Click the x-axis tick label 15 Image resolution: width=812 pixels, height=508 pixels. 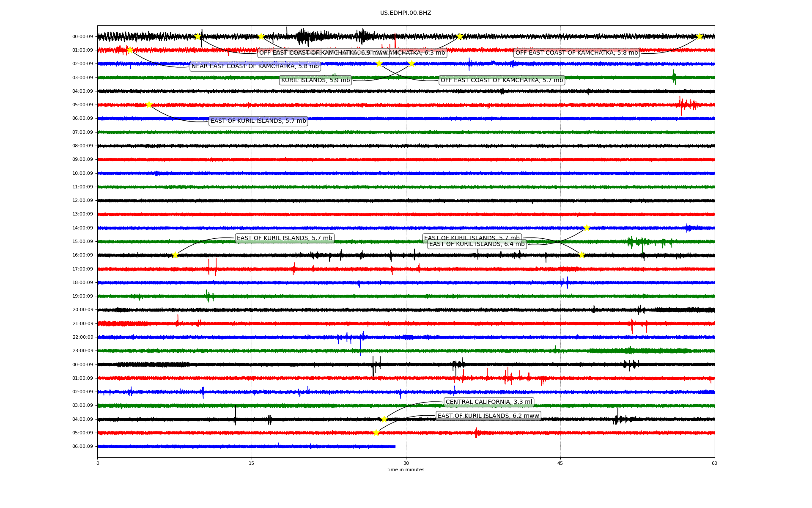click(252, 463)
